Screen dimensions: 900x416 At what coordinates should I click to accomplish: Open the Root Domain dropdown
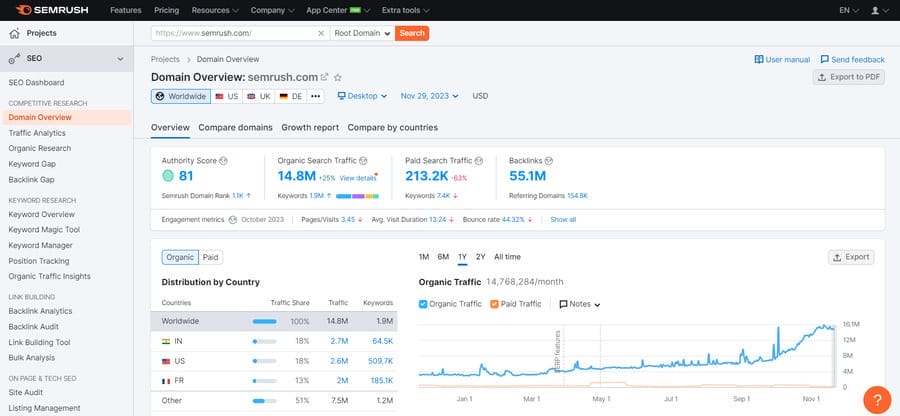coord(362,33)
